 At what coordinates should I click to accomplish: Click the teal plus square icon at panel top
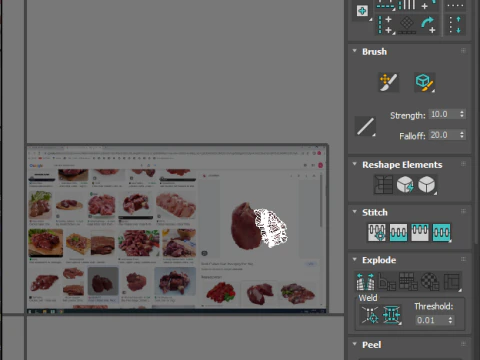click(x=362, y=11)
